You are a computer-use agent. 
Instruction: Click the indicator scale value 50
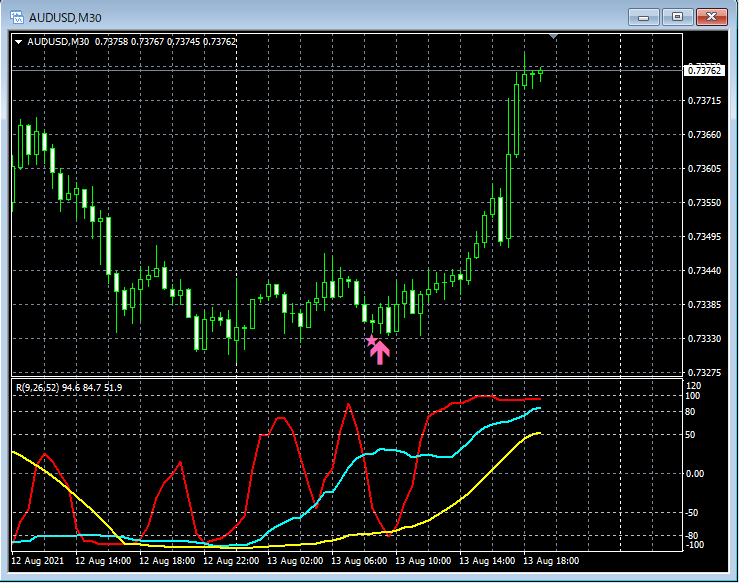(690, 434)
